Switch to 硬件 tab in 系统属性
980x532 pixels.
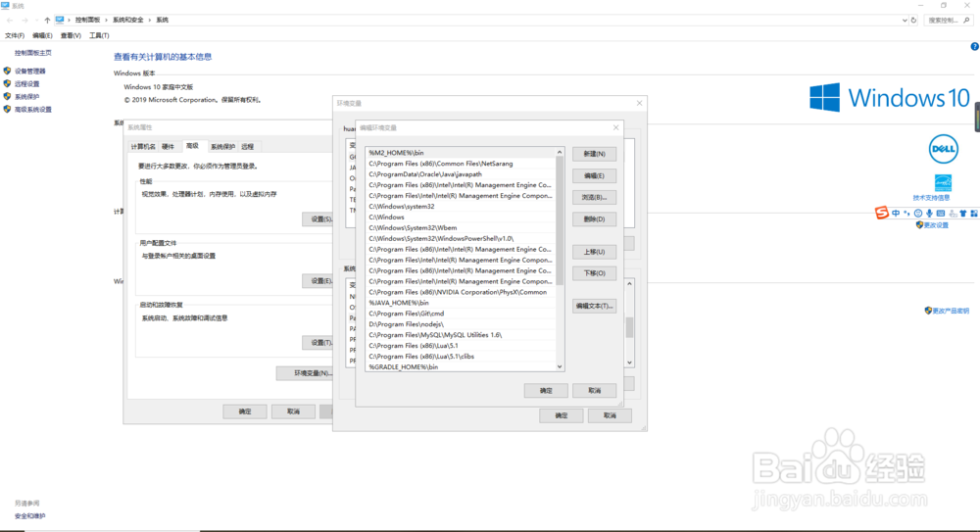tap(169, 146)
